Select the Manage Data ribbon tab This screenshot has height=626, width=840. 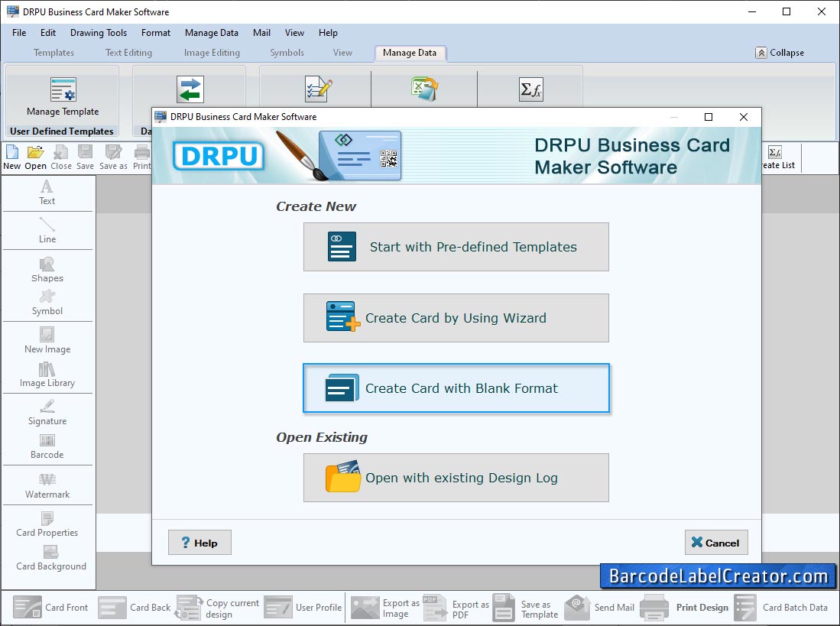point(410,53)
